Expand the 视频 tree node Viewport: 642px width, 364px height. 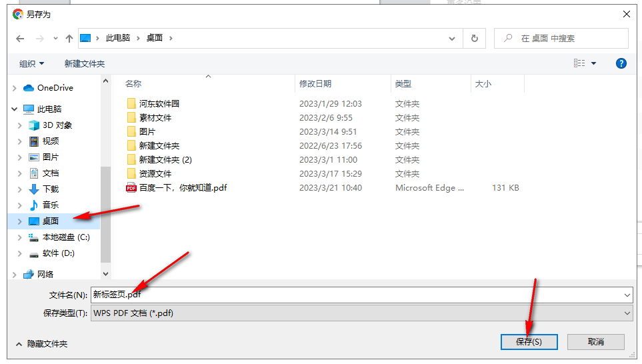[19, 142]
